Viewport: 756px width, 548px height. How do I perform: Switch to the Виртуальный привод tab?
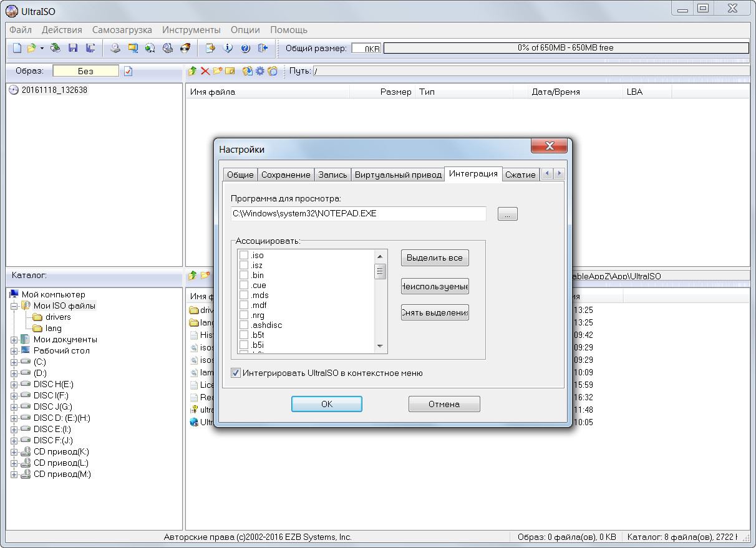[x=398, y=175]
